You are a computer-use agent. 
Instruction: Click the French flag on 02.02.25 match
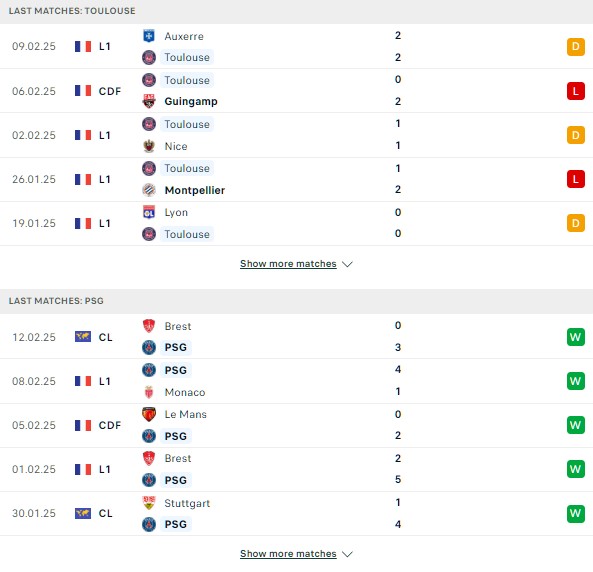[x=83, y=135]
